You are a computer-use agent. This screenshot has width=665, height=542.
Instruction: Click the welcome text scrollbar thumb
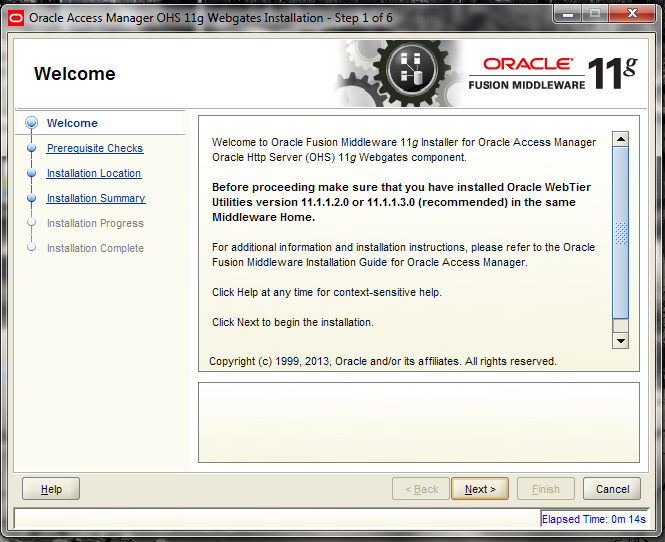coord(620,232)
